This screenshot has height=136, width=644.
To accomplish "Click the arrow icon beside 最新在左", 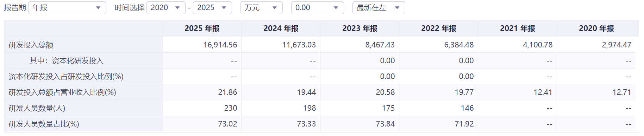I will click(397, 8).
